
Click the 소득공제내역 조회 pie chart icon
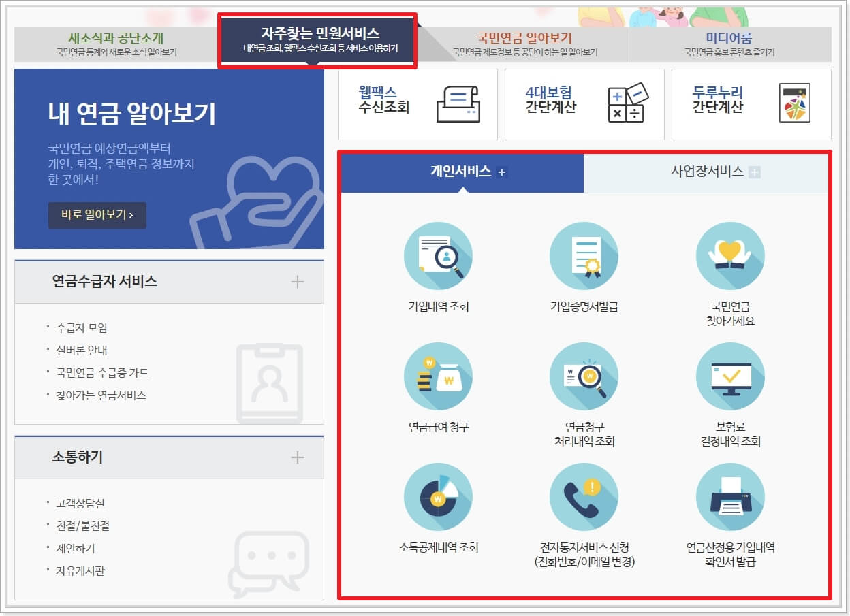click(439, 498)
